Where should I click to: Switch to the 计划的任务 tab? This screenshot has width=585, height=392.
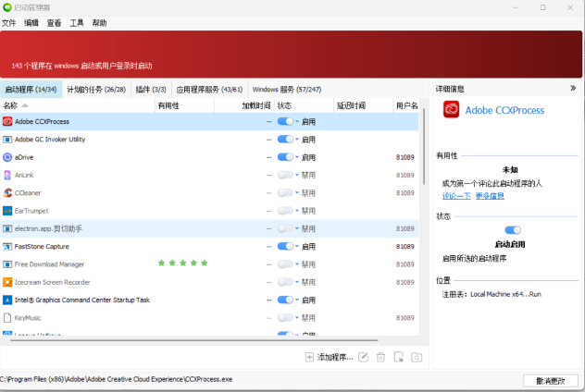pyautogui.click(x=96, y=90)
